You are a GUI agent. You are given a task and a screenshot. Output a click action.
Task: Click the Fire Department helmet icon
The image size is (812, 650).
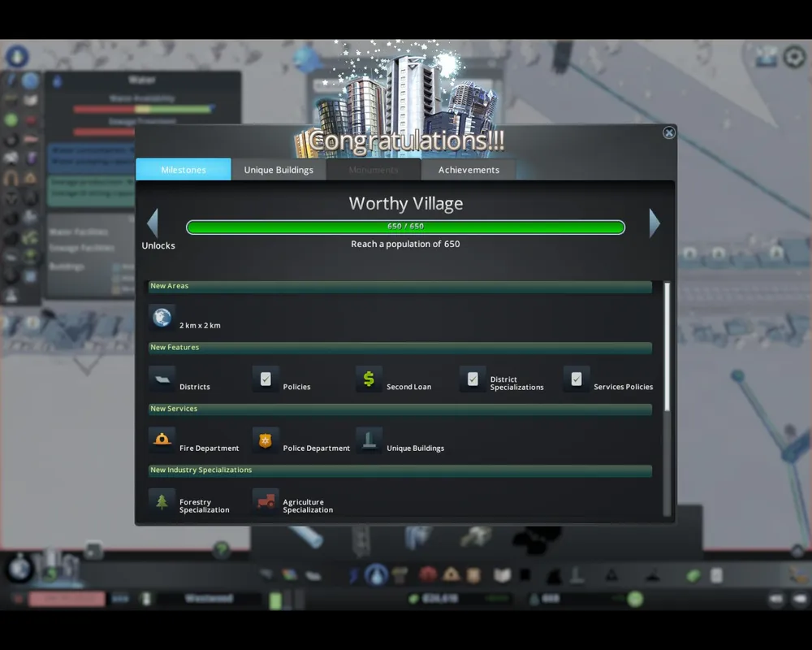pyautogui.click(x=162, y=440)
